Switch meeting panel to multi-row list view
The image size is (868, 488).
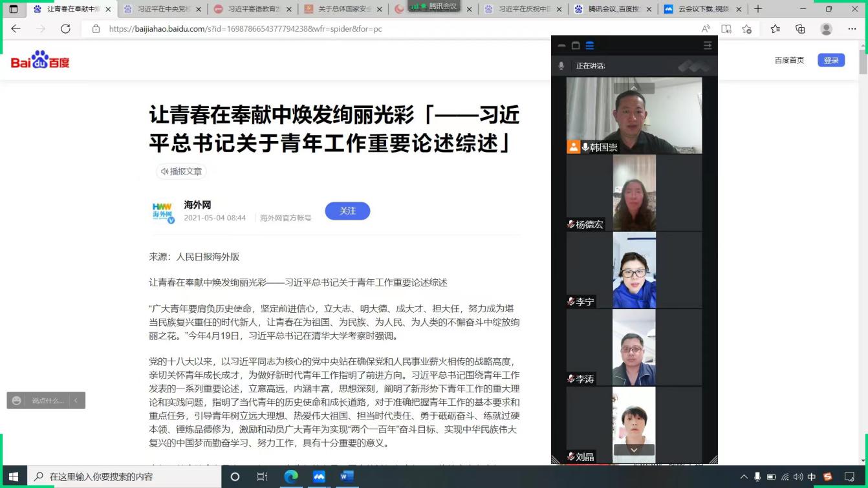coord(589,46)
